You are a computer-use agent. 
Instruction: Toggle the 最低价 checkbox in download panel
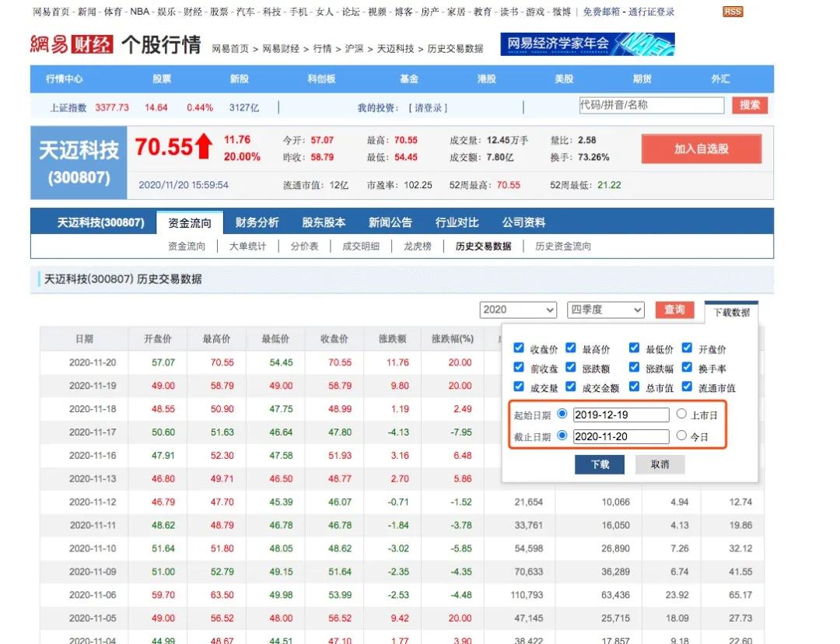tap(634, 348)
